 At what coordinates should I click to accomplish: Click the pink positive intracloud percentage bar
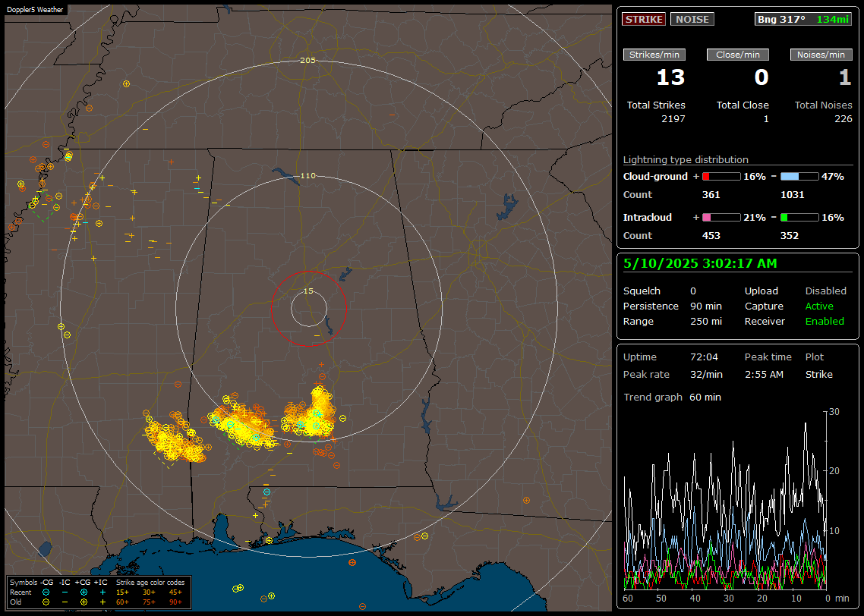coord(721,218)
